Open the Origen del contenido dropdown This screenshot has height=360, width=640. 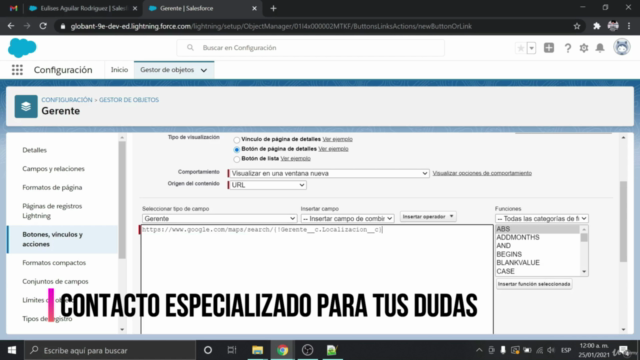(x=267, y=185)
